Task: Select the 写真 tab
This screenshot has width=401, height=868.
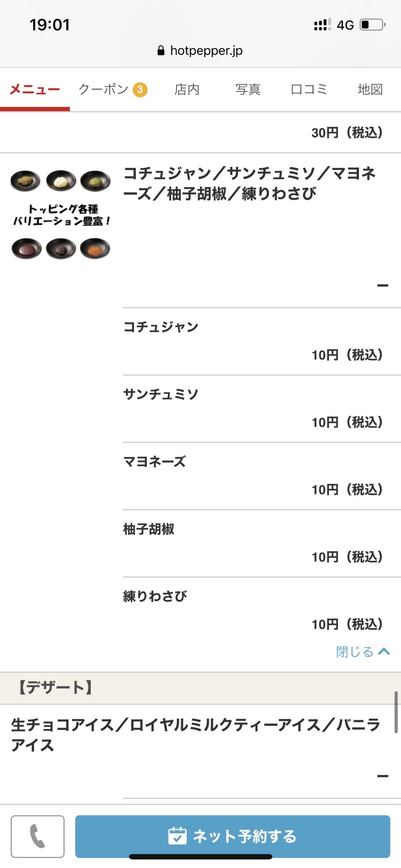Action: coord(248,89)
